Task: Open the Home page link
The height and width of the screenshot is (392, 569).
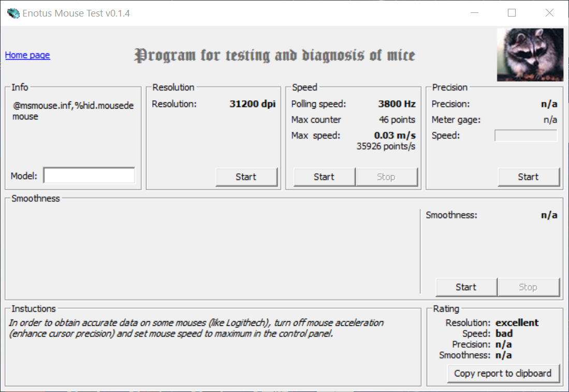Action: click(27, 55)
